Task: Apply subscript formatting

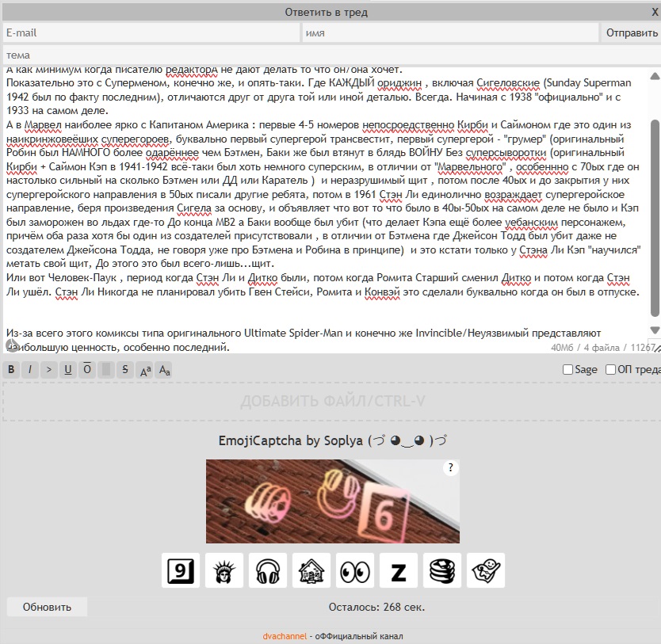Action: (164, 370)
